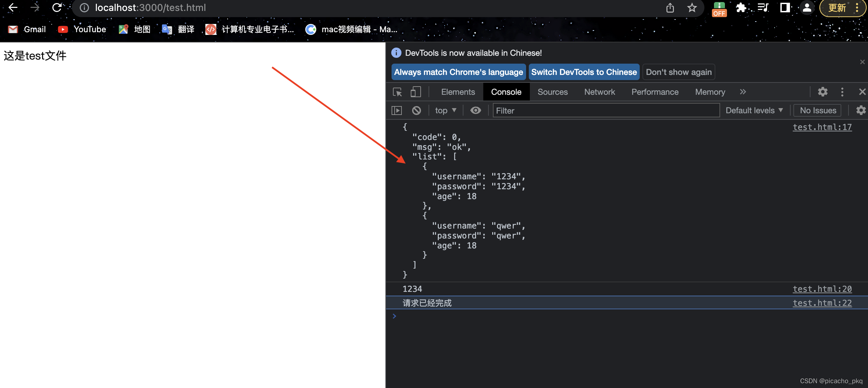868x388 pixels.
Task: Click the device toolbar toggle icon
Action: [x=415, y=92]
